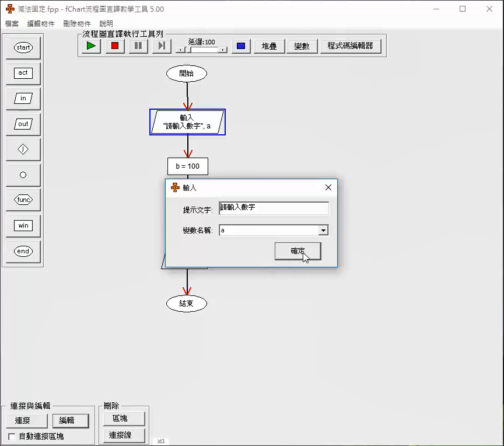
Task: Pause the flowchart execution
Action: tap(138, 46)
